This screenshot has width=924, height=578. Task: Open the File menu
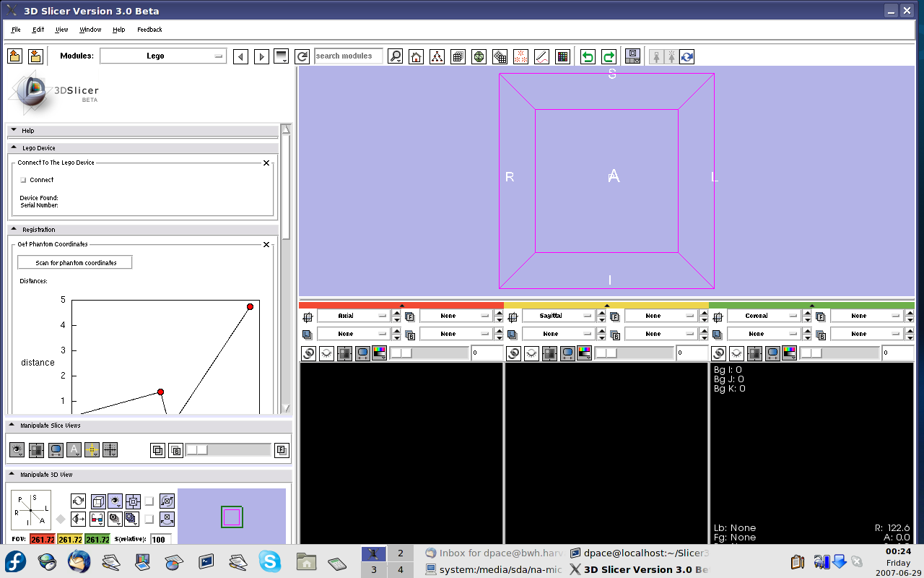click(x=16, y=30)
